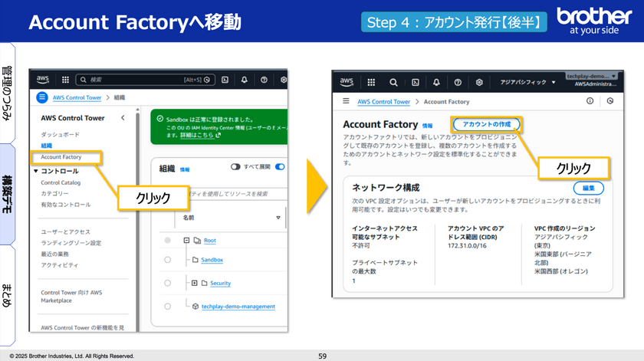The height and width of the screenshot is (361, 644).
Task: Click the notification bell in the left AWS console
Action: (244, 79)
